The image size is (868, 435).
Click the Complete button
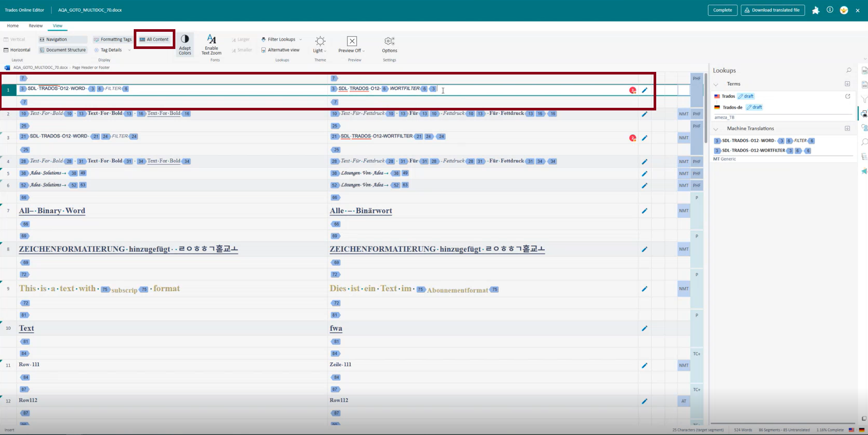(x=722, y=10)
